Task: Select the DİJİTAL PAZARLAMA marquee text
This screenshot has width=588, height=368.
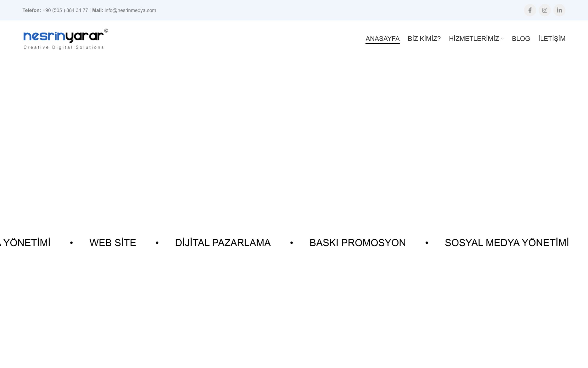Action: point(223,243)
